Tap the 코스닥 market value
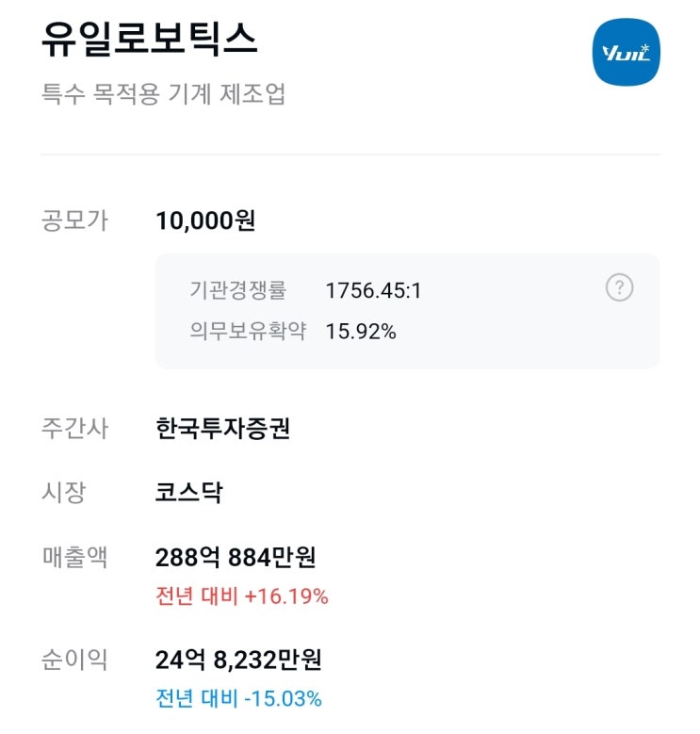Image resolution: width=700 pixels, height=734 pixels. pos(188,491)
